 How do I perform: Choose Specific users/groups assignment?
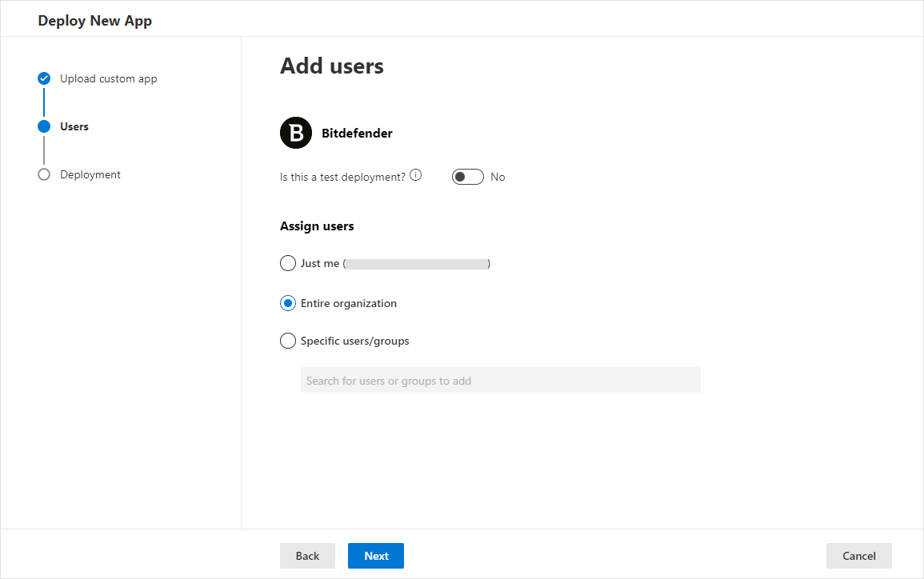288,341
